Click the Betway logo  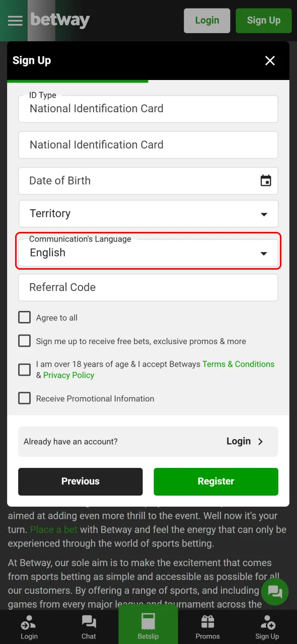pos(60,21)
